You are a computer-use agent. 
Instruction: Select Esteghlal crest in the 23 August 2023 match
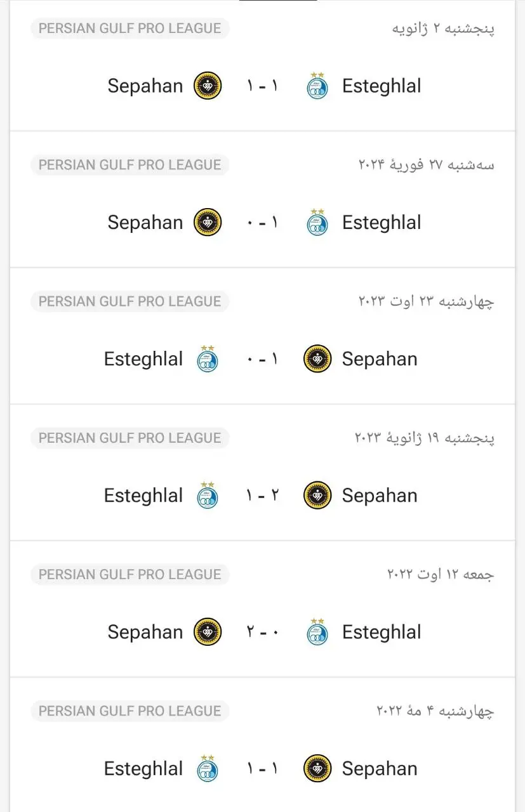208,359
